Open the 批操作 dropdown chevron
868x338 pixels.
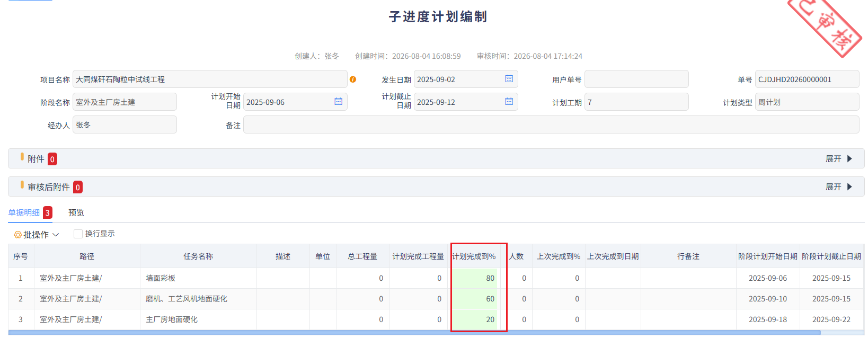click(56, 235)
